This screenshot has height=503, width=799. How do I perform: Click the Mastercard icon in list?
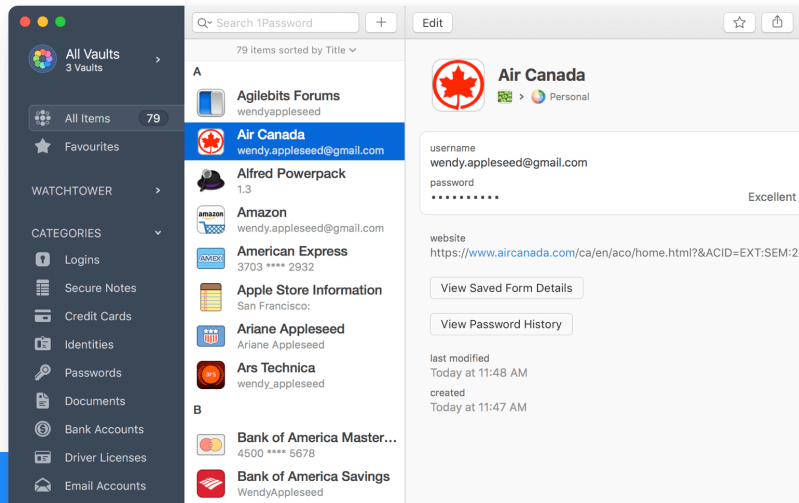210,444
